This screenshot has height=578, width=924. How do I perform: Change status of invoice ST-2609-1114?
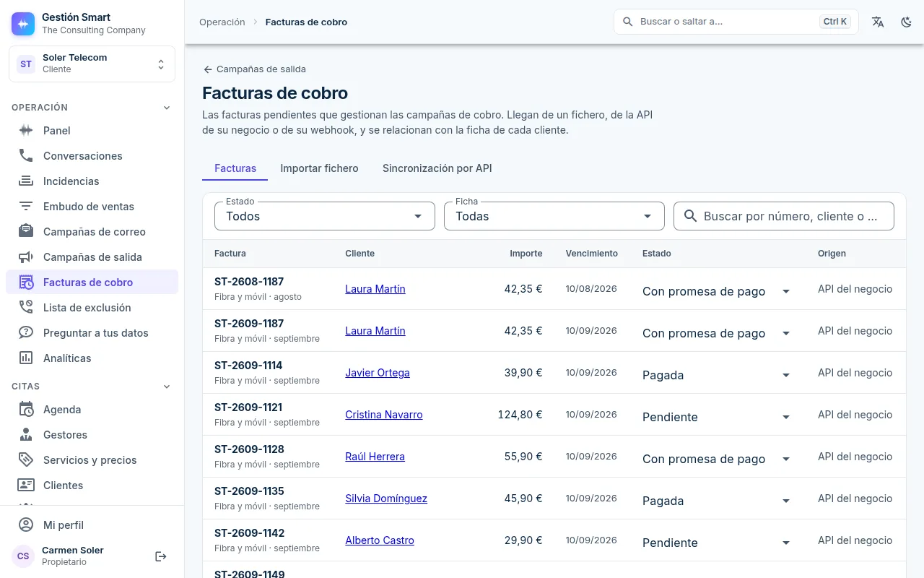(717, 375)
